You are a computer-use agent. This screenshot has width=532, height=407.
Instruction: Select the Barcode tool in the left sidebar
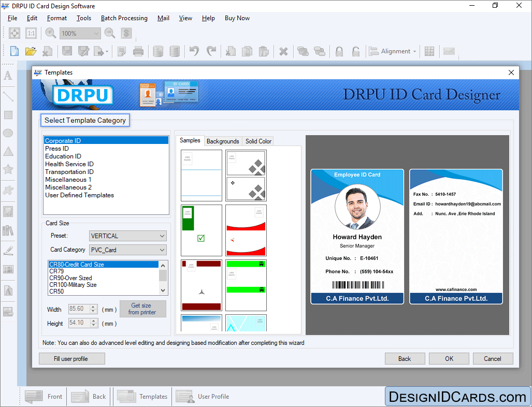8,270
